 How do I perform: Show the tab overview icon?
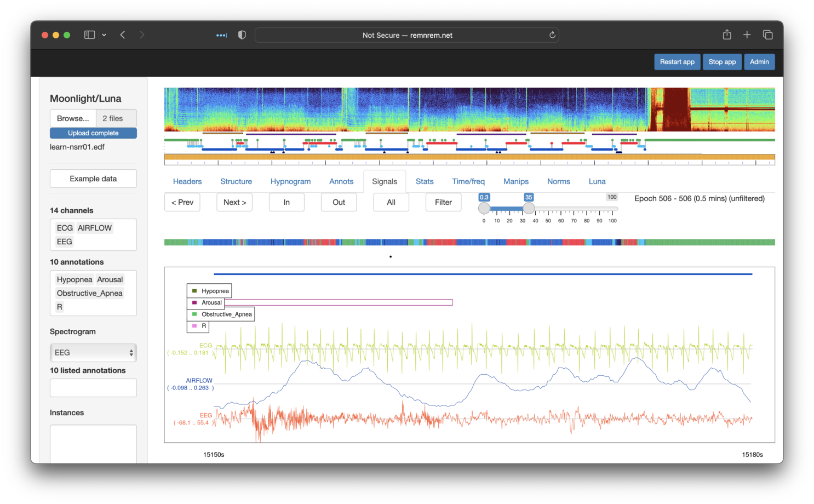point(767,35)
